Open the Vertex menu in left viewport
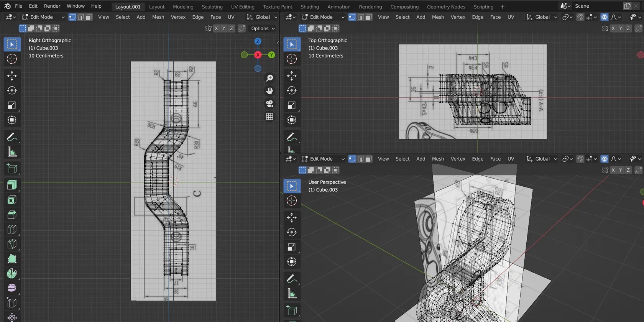The height and width of the screenshot is (322, 644). pyautogui.click(x=178, y=17)
